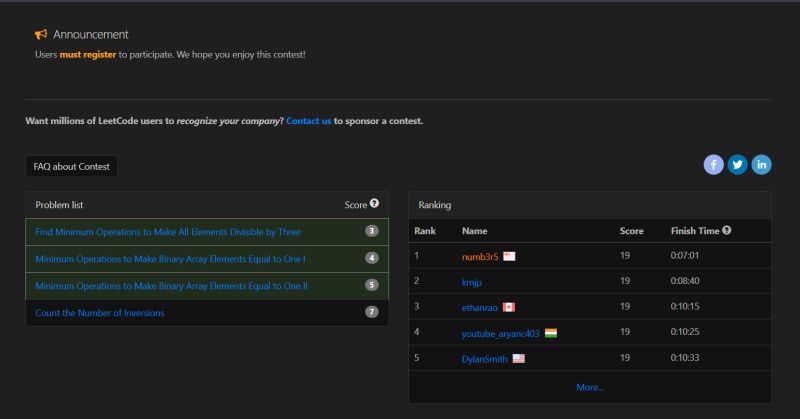Expand ranking with the More... link
This screenshot has height=419, width=800.
(x=589, y=387)
